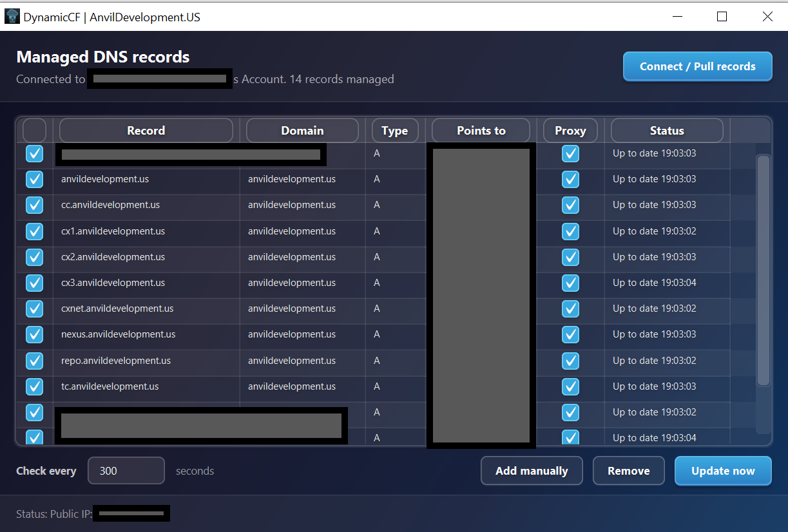
Task: Sort by the Record column header
Action: (x=146, y=130)
